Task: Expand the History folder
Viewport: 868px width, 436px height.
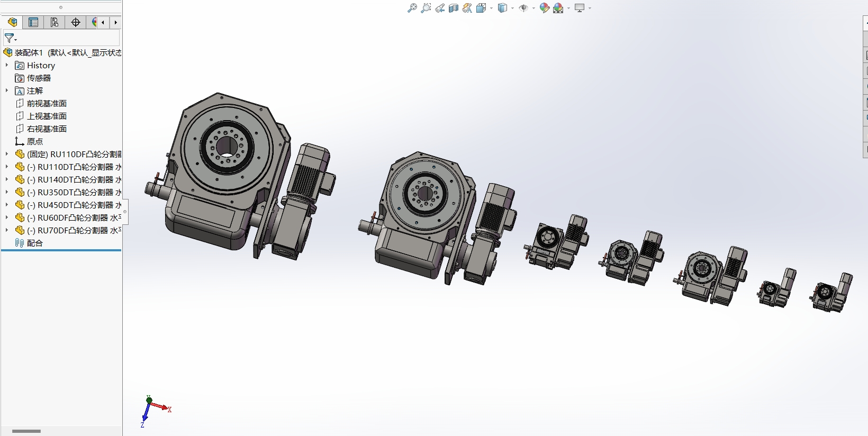Action: pyautogui.click(x=7, y=65)
